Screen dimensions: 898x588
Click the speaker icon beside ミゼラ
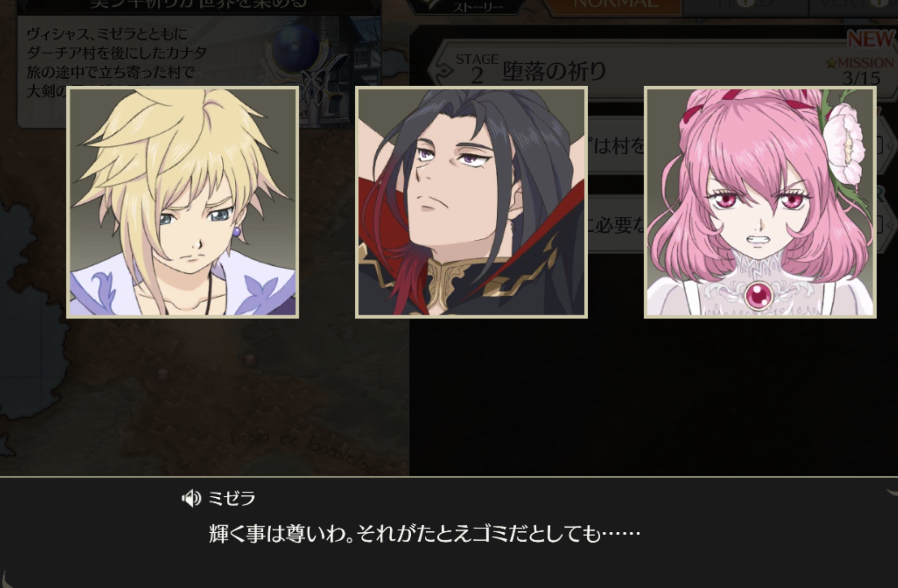point(191,498)
